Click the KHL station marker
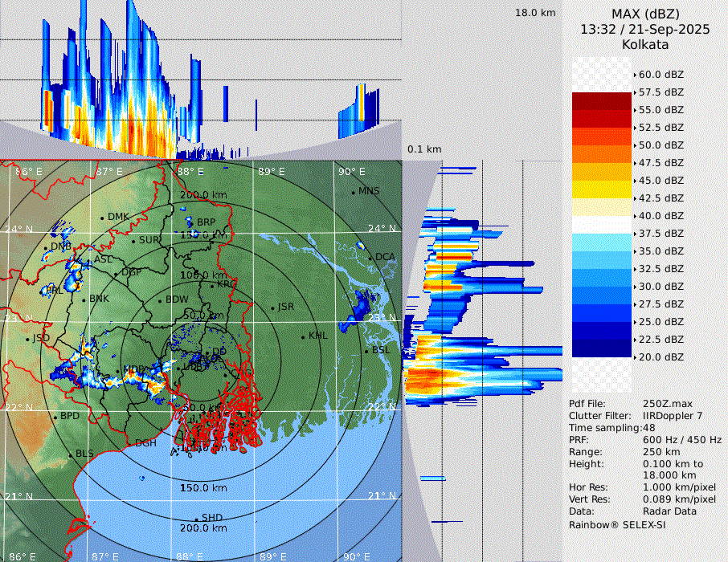Viewport: 728px width, 562px height. point(303,336)
